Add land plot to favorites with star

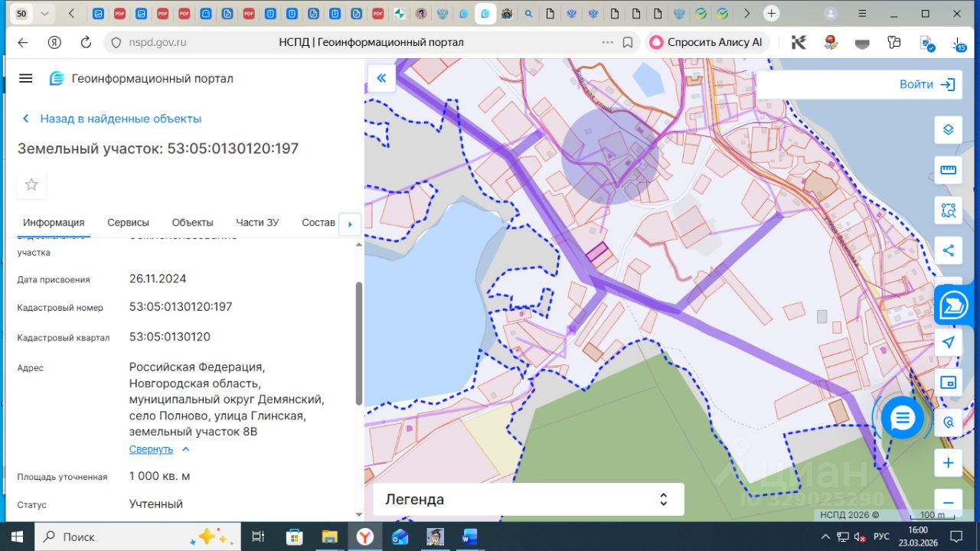31,184
